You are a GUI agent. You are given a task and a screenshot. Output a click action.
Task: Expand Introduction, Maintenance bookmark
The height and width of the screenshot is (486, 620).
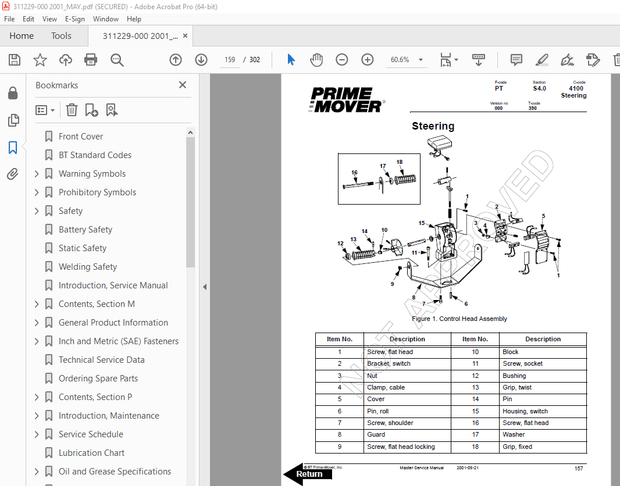coord(36,415)
